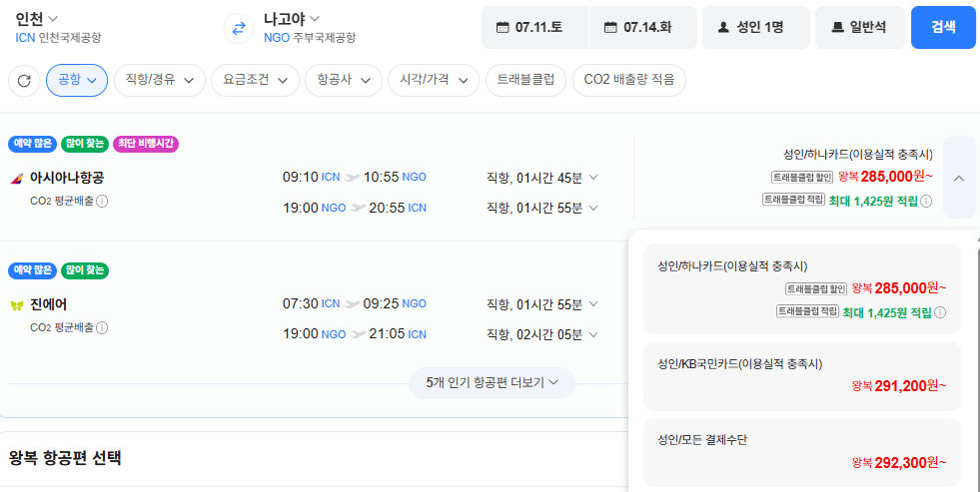Toggle CO2 배출량 적음 filter chip
This screenshot has height=492, width=980.
coord(628,81)
